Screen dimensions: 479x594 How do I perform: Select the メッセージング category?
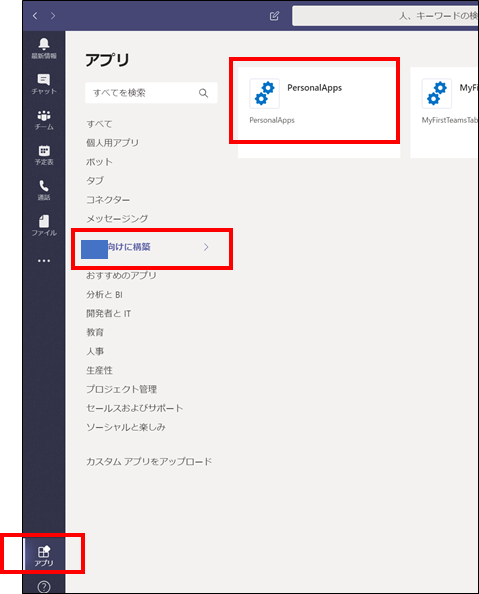pos(117,219)
